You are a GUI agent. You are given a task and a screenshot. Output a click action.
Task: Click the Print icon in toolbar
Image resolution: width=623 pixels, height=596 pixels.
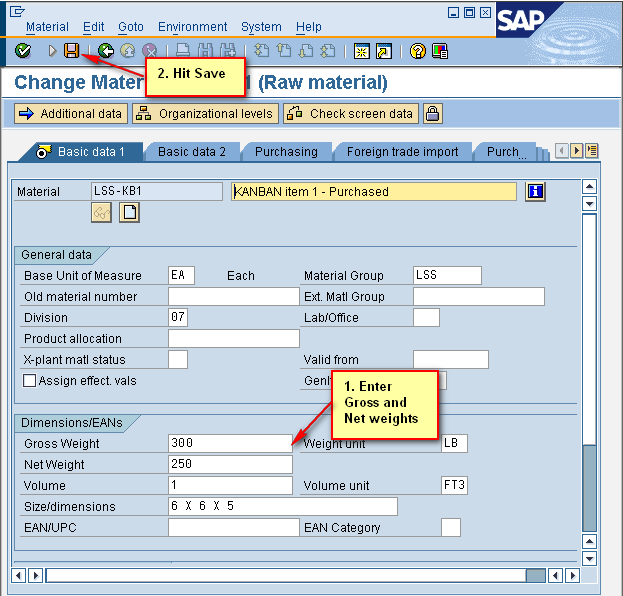[x=183, y=51]
